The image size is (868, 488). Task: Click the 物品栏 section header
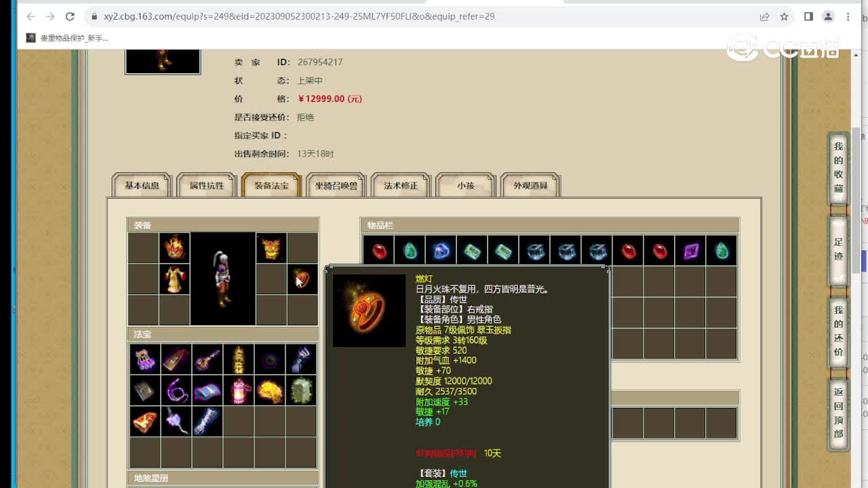pos(550,225)
